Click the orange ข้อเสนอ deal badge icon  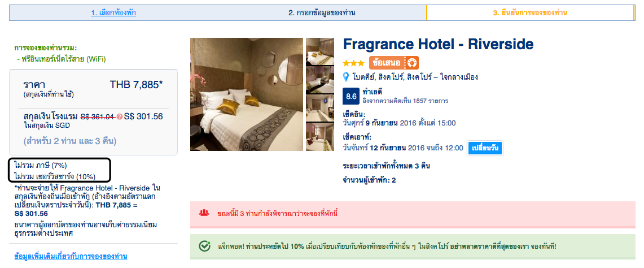pyautogui.click(x=393, y=63)
